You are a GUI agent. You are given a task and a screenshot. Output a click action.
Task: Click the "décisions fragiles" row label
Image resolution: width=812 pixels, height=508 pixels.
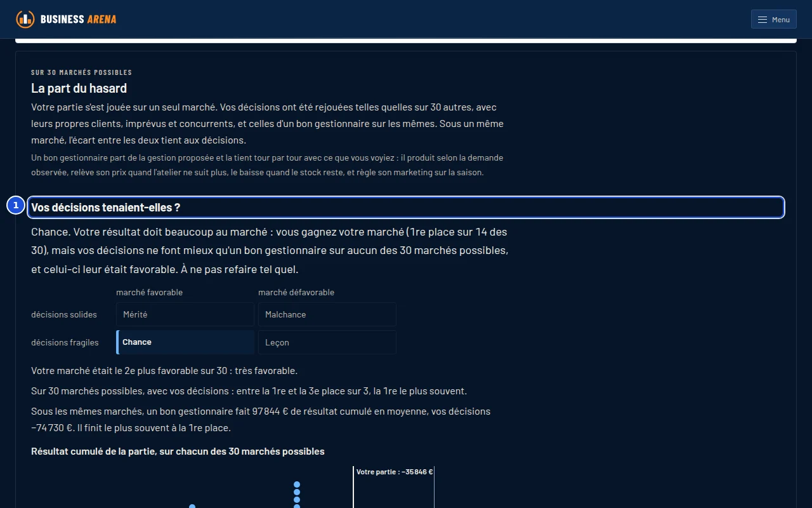pyautogui.click(x=65, y=342)
